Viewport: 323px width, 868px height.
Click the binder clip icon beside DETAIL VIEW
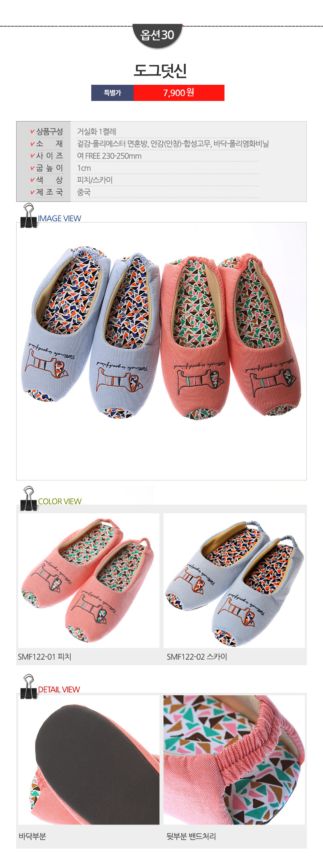pos(28,686)
